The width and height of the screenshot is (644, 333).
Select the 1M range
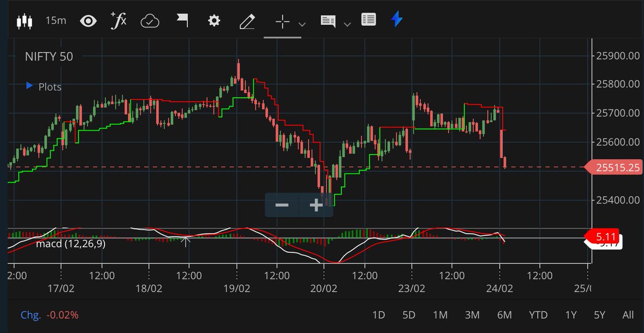[x=440, y=315]
